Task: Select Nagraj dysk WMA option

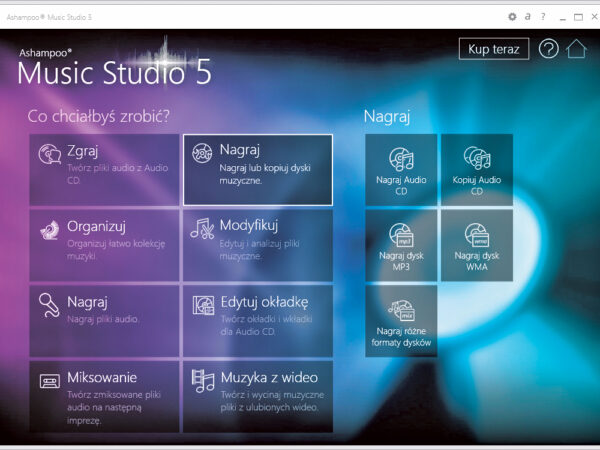Action: [476, 245]
